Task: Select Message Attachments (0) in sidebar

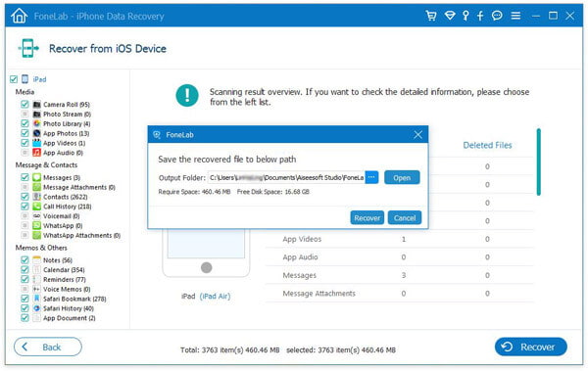Action: (x=79, y=187)
